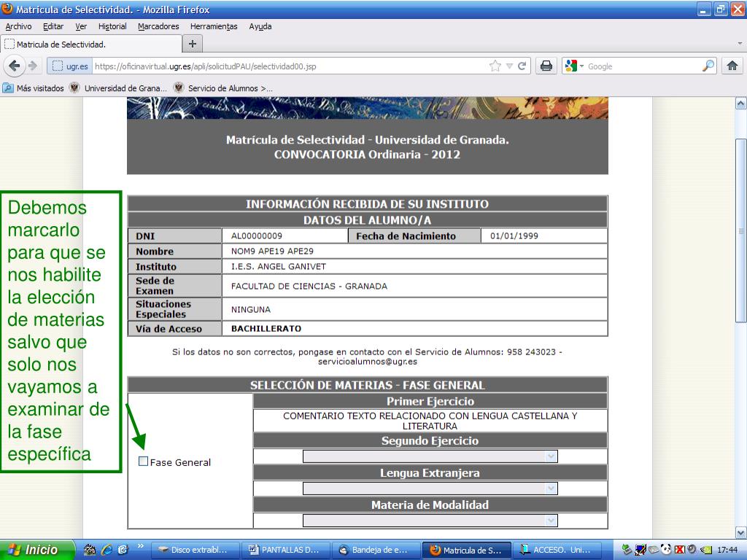Click the DNI value AL00000009

click(x=256, y=236)
